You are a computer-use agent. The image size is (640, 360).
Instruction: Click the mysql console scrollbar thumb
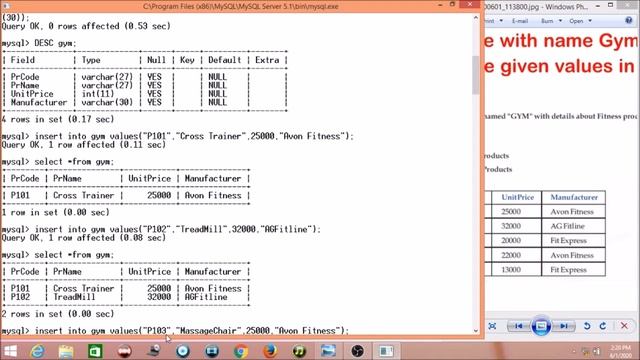point(476,75)
